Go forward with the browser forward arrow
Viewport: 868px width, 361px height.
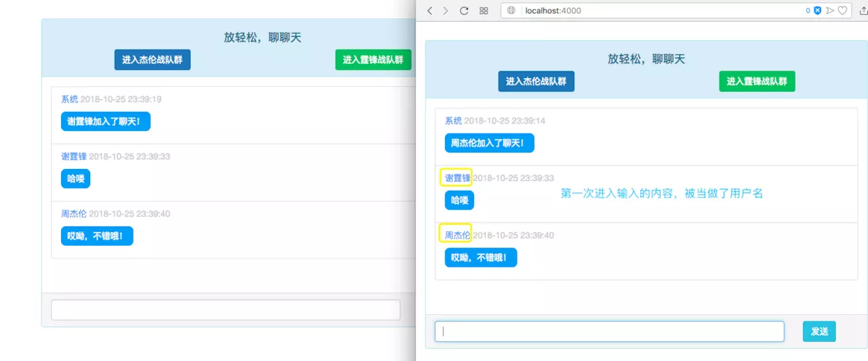click(446, 11)
